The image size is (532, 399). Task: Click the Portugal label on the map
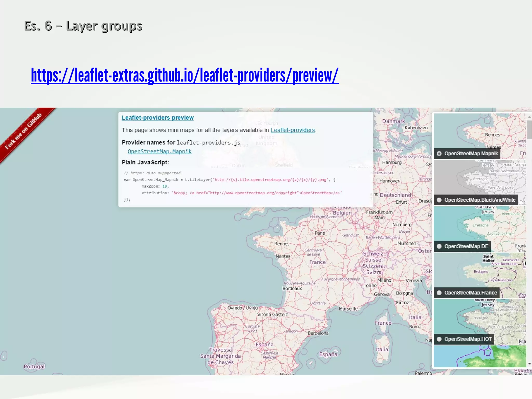tap(34, 367)
